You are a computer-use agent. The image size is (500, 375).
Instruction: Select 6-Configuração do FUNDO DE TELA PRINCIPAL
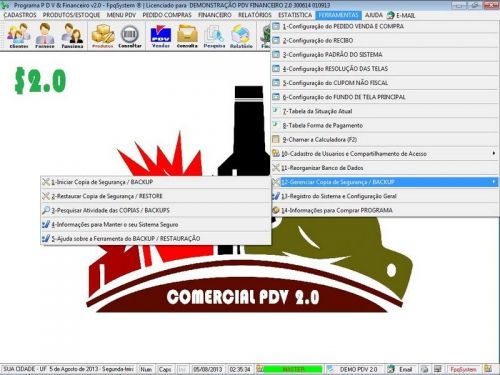[385, 97]
